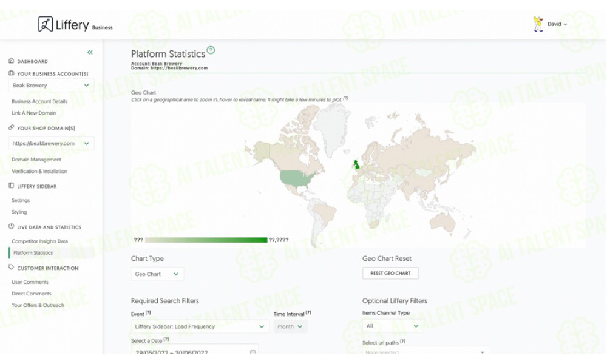
Task: Click the link icon beside Your Shop Domain(s)
Action: click(x=11, y=127)
